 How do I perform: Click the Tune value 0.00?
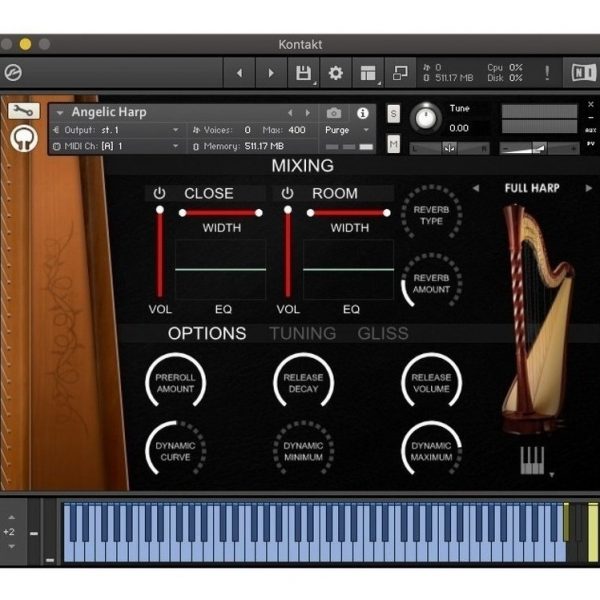[x=459, y=128]
